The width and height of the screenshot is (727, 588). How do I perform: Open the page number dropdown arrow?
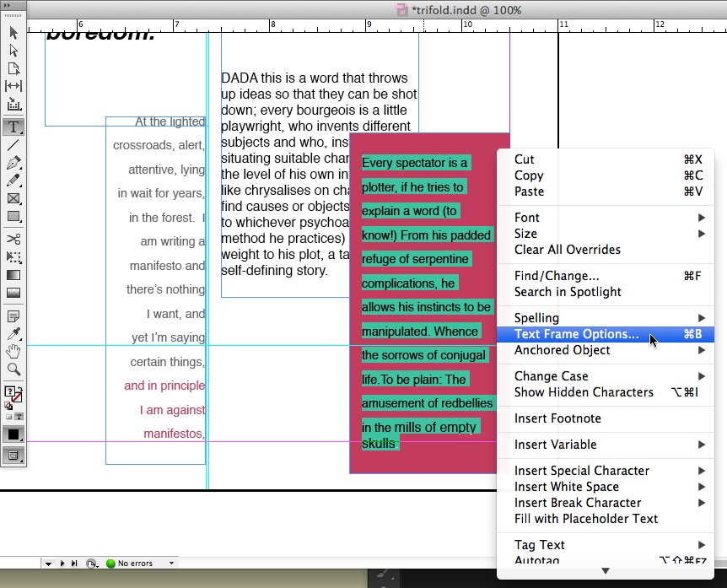[x=48, y=563]
